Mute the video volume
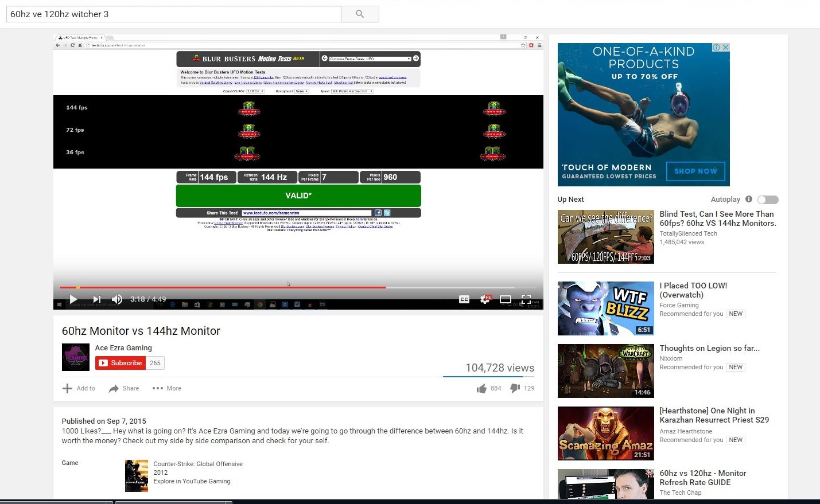The width and height of the screenshot is (820, 504). [117, 299]
